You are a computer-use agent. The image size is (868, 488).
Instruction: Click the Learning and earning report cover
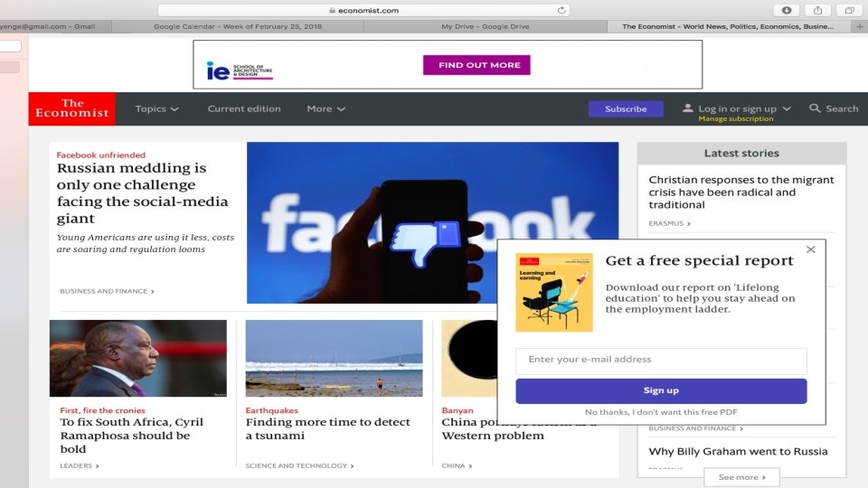554,292
